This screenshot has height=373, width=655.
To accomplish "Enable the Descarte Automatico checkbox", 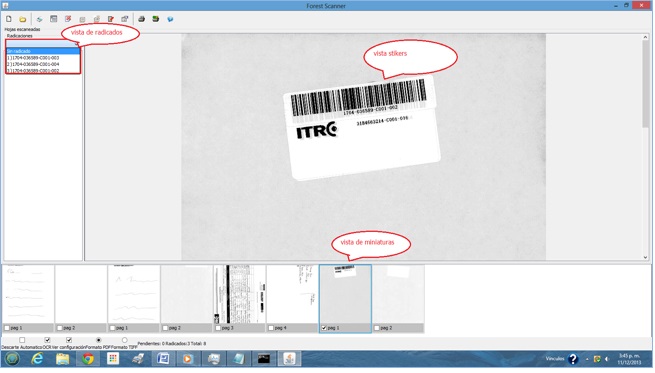I will (22, 340).
